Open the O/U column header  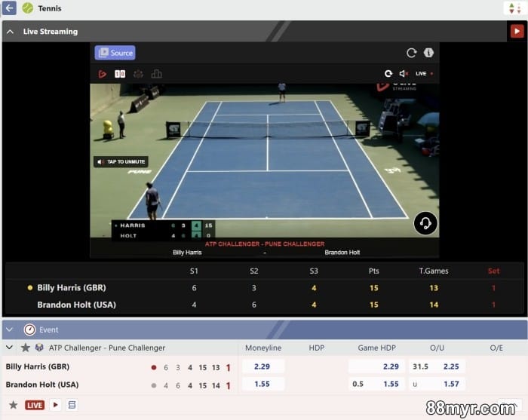tap(437, 348)
